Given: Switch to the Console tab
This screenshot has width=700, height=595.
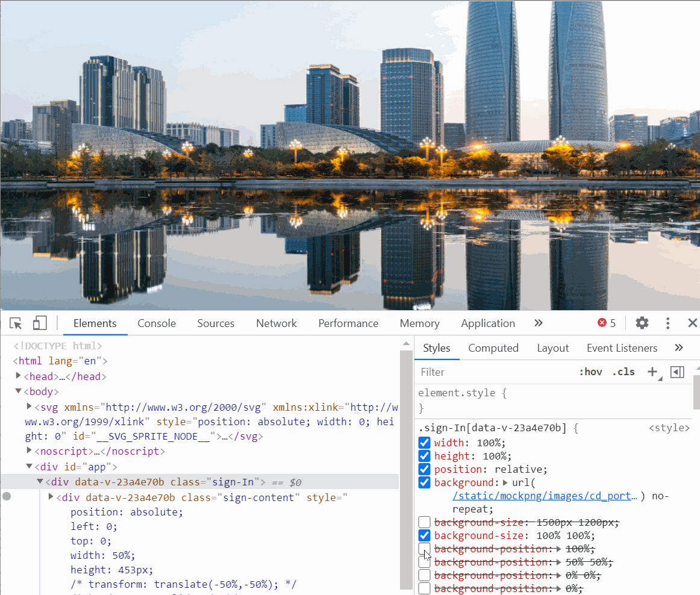Looking at the screenshot, I should pyautogui.click(x=157, y=323).
